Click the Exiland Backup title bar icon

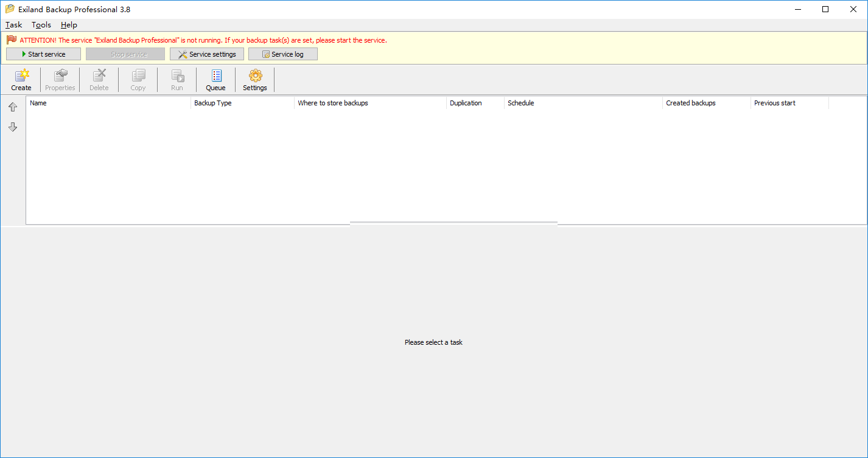coord(10,9)
